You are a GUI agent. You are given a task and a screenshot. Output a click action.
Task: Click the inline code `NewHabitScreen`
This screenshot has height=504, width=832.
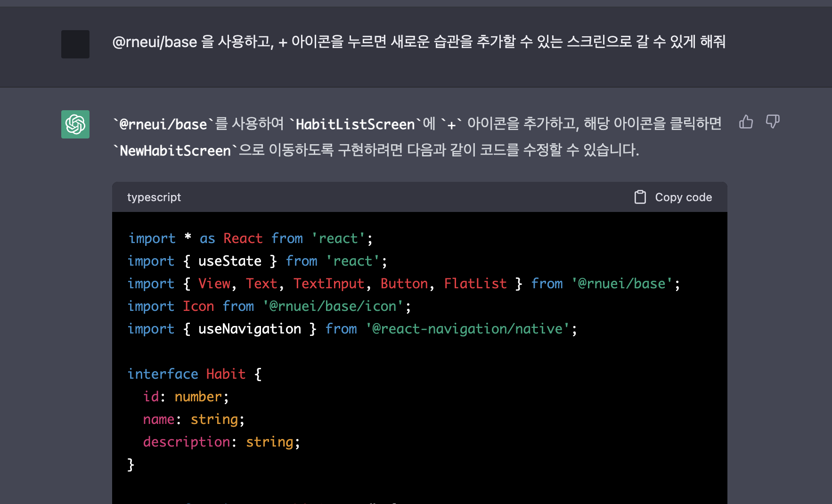pos(175,151)
